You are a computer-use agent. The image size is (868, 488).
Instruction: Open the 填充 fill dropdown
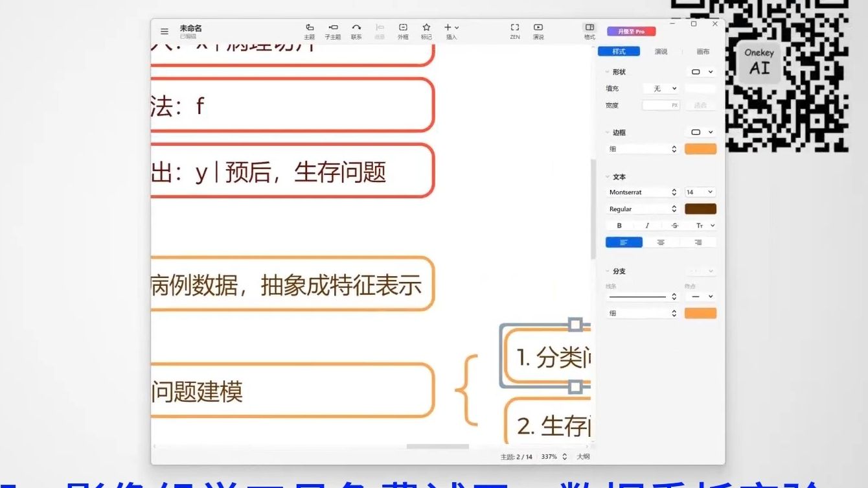(662, 88)
